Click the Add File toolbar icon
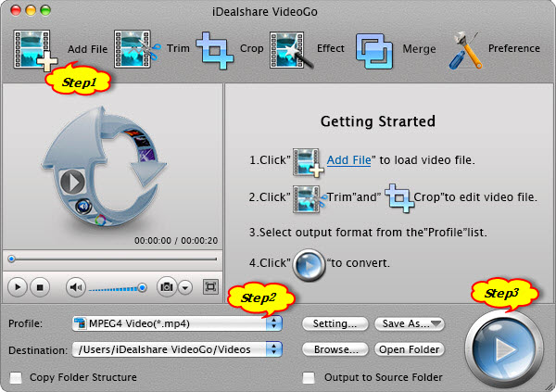This screenshot has width=556, height=392. point(35,50)
